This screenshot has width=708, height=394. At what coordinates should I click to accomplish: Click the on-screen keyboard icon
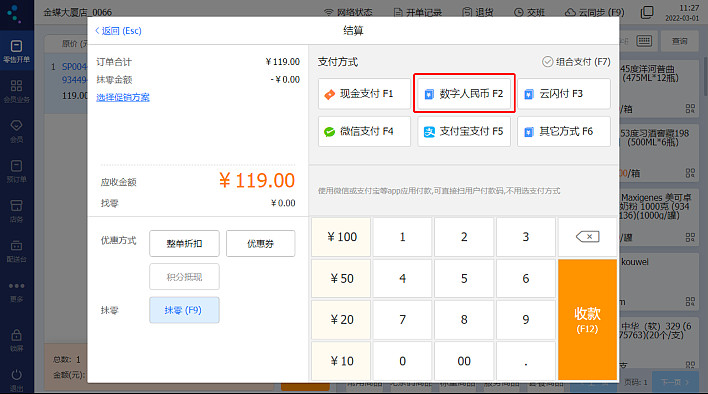tap(644, 41)
